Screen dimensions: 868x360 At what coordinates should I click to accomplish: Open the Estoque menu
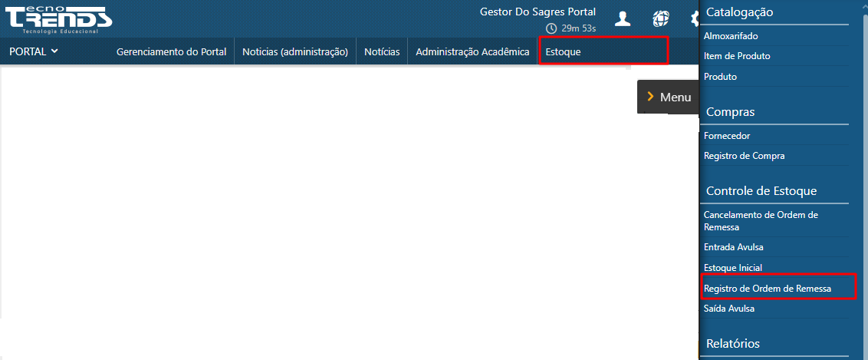pyautogui.click(x=563, y=52)
